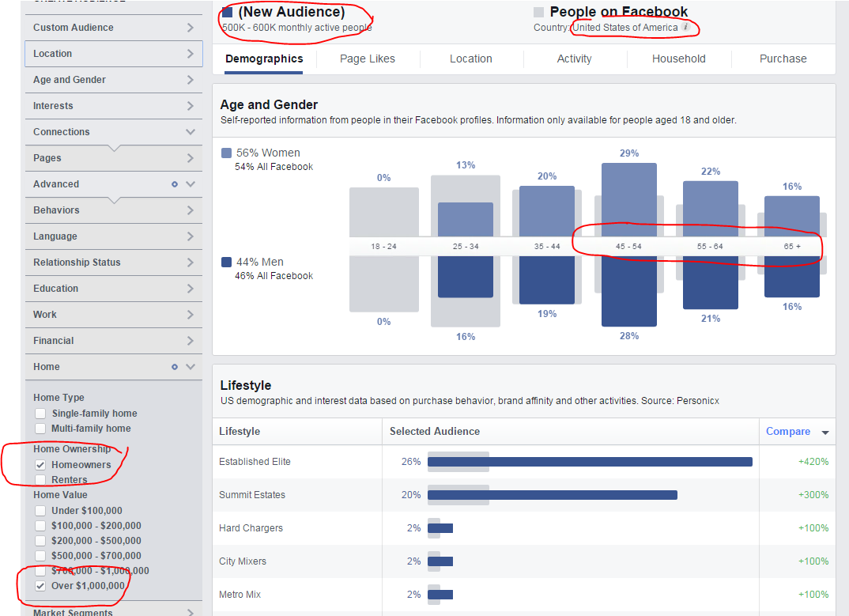Check the Single-family home option

click(x=41, y=414)
